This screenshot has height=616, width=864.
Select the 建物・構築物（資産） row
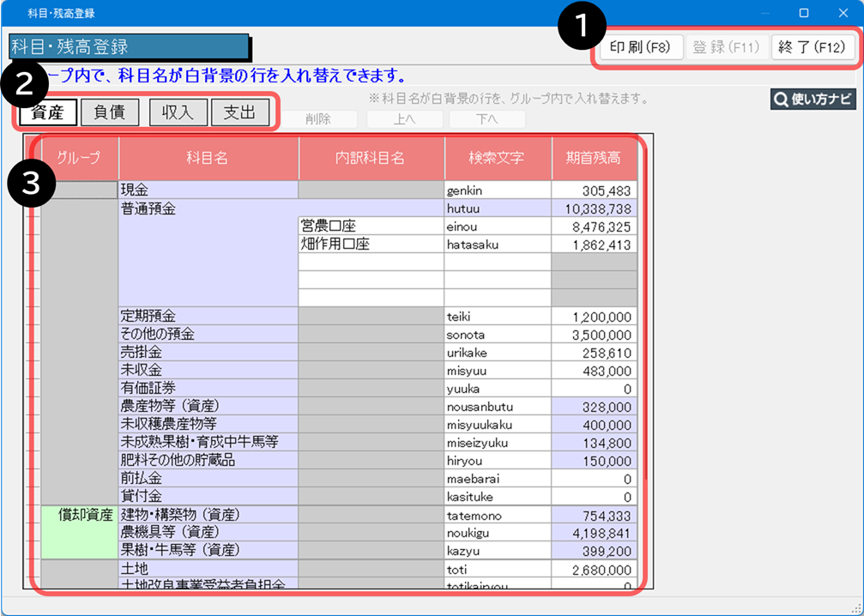pos(208,515)
